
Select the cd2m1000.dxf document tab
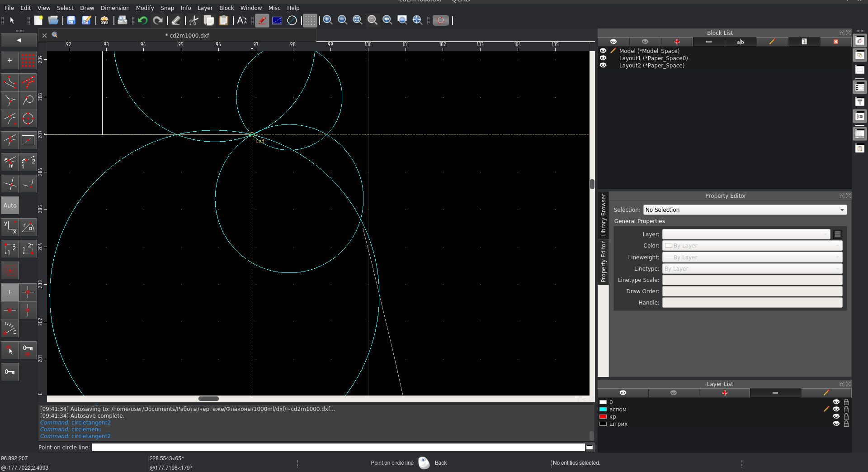tap(187, 35)
